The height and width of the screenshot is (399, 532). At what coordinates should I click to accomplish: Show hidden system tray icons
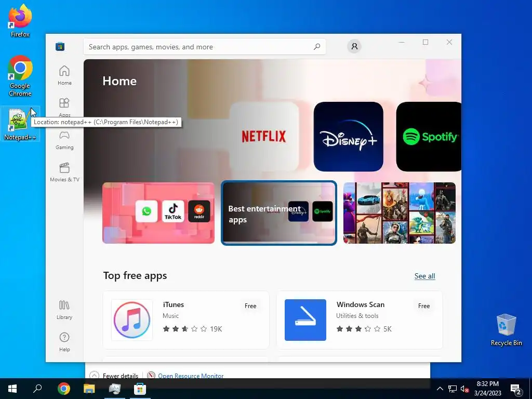[x=440, y=389]
